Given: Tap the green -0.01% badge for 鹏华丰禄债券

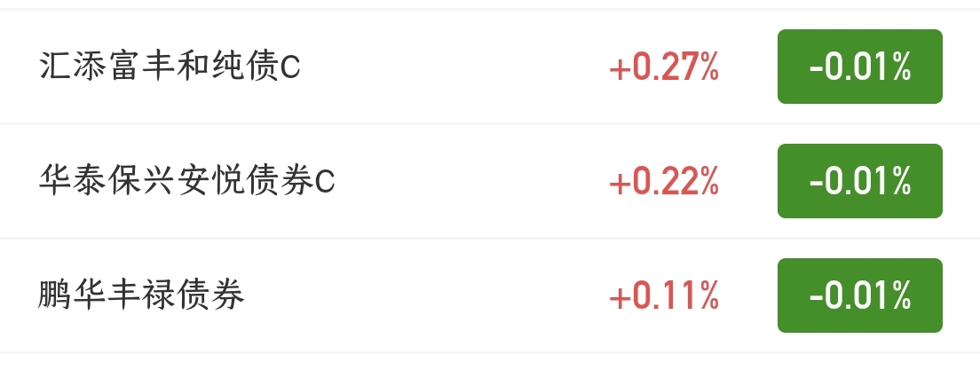Looking at the screenshot, I should [859, 295].
